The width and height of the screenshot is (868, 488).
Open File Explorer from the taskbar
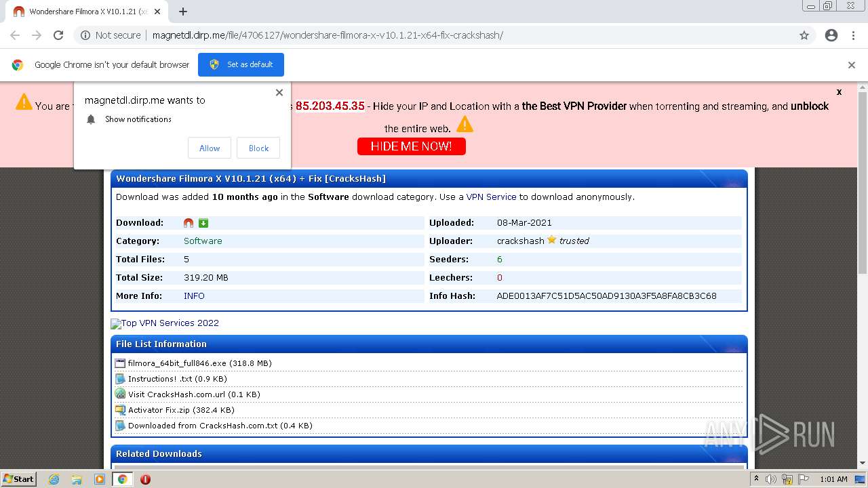coord(77,479)
